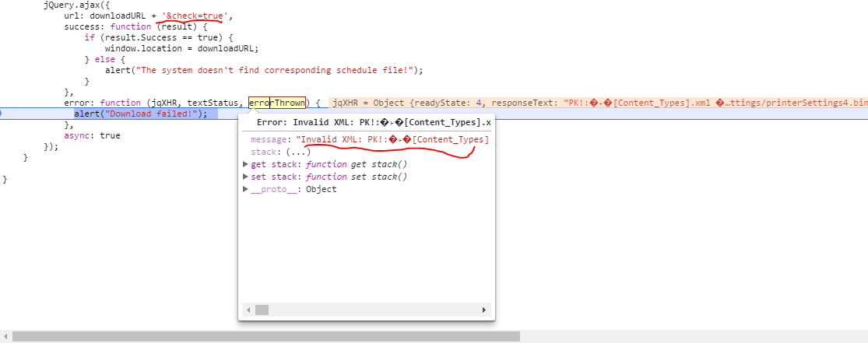Click the popup scrollbar left arrow
Viewport: 868px width, 343px height.
tap(249, 310)
